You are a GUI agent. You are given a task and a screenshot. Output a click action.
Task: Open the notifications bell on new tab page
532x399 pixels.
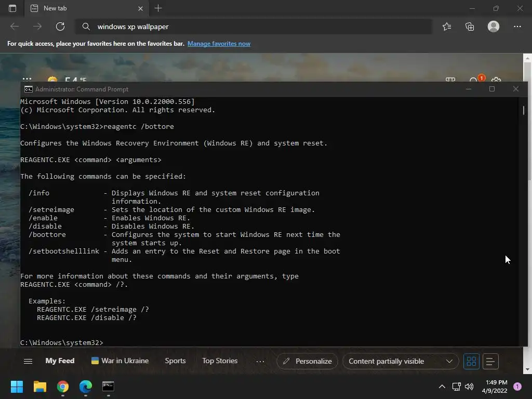point(474,80)
